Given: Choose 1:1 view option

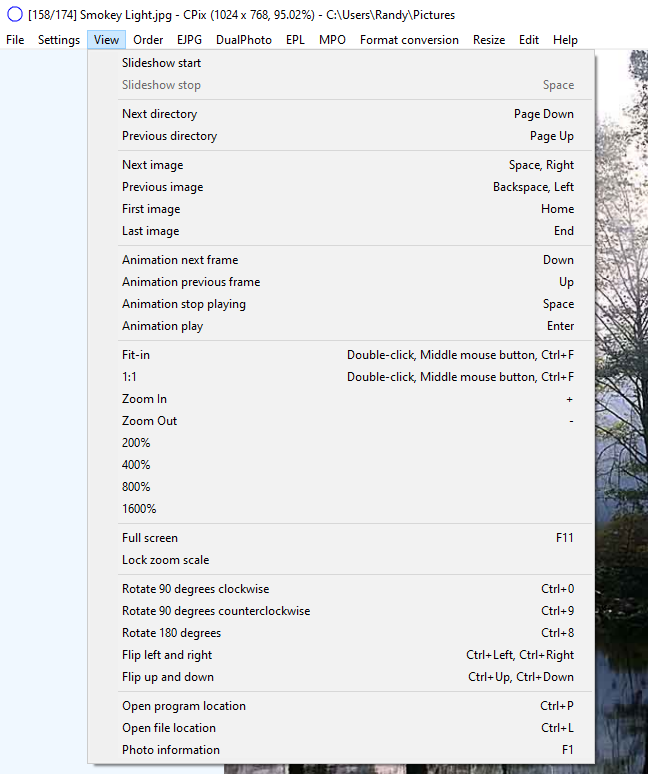Looking at the screenshot, I should click(x=341, y=377).
